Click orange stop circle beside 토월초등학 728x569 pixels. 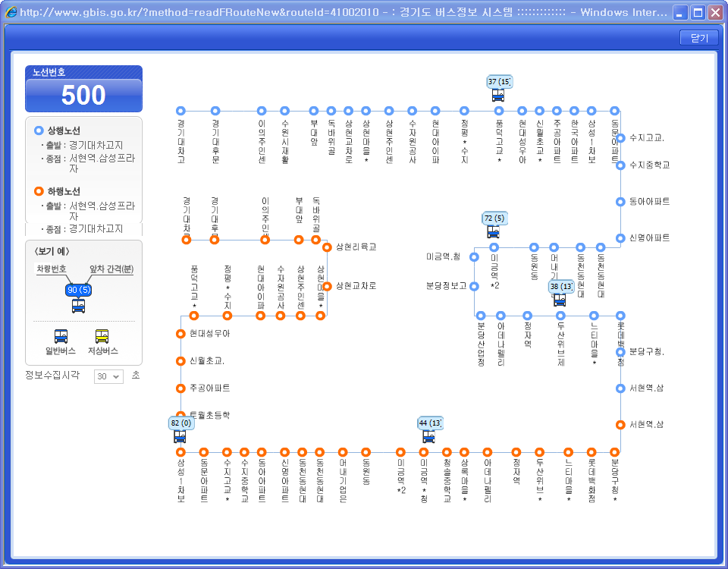tap(180, 415)
